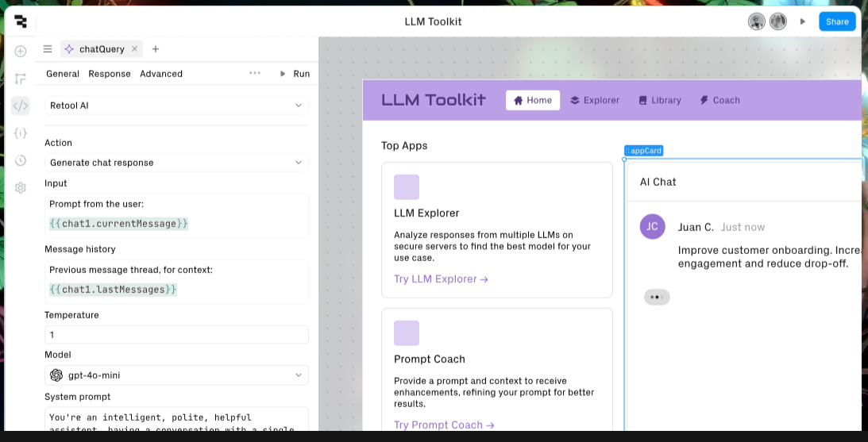Click the typing indicator bubble
Image resolution: width=868 pixels, height=442 pixels.
(657, 297)
